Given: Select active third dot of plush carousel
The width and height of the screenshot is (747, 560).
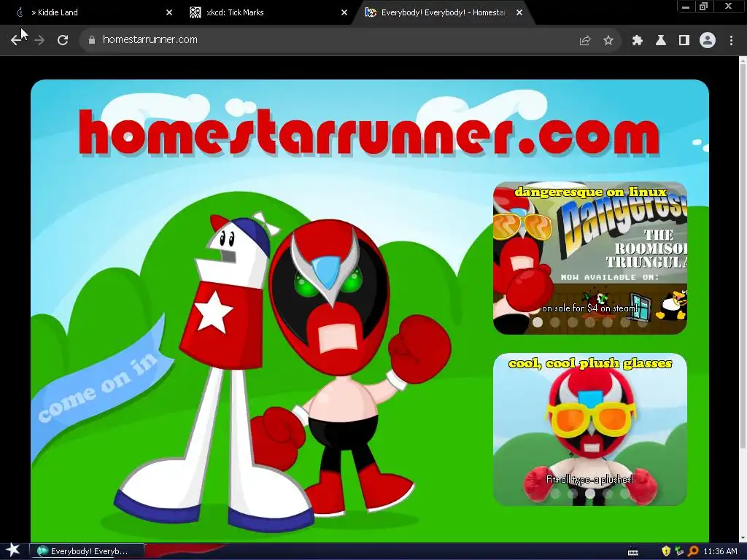Looking at the screenshot, I should pyautogui.click(x=590, y=494).
